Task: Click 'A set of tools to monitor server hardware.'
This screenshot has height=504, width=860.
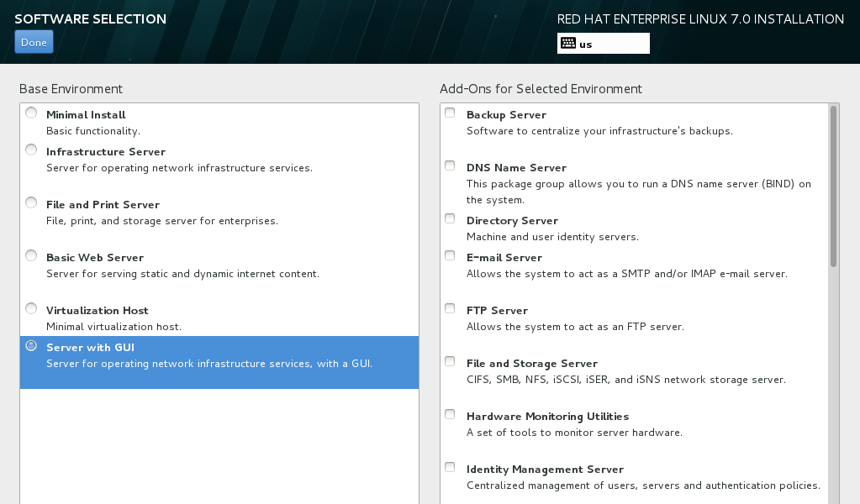Action: pos(574,433)
